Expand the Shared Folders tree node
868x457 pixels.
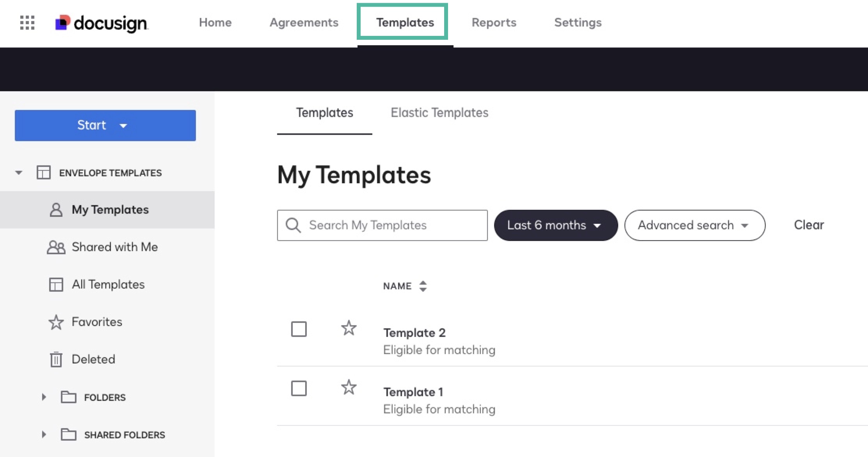click(x=44, y=435)
